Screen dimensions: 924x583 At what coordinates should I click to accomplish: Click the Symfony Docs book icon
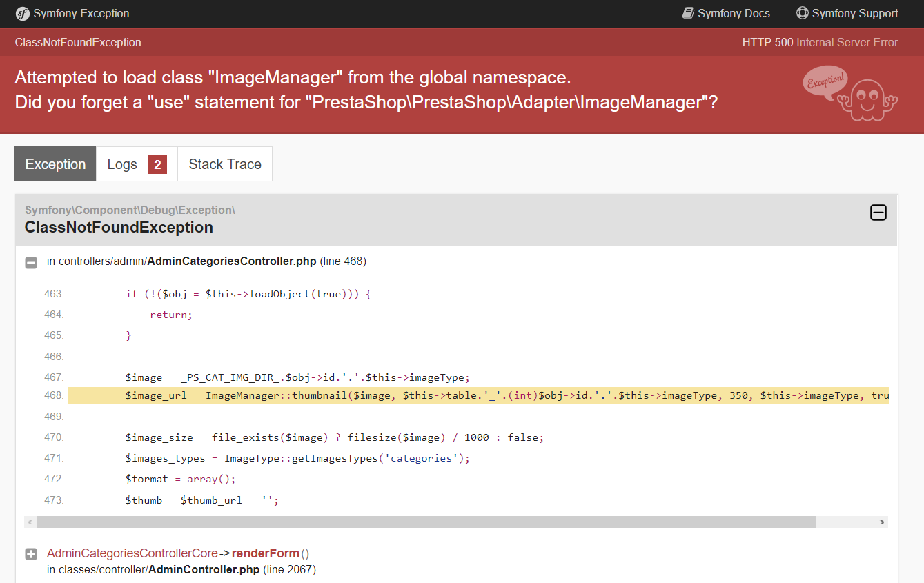[687, 13]
